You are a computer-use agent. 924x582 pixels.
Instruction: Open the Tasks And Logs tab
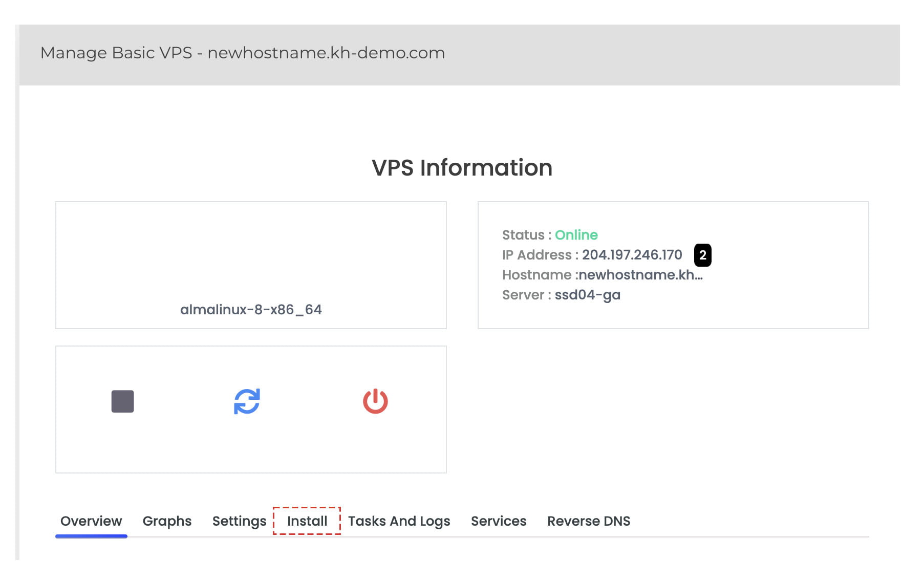point(399,521)
